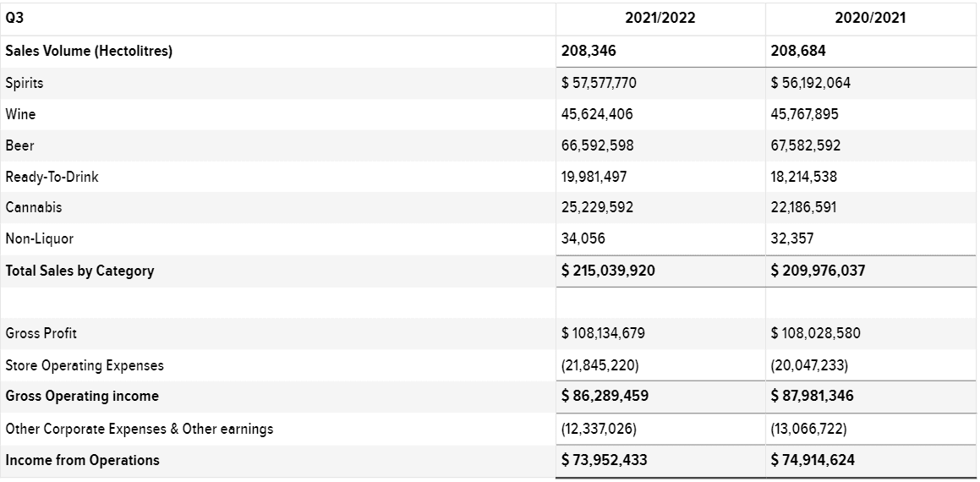Click the 2021/2022 column header

pos(660,19)
